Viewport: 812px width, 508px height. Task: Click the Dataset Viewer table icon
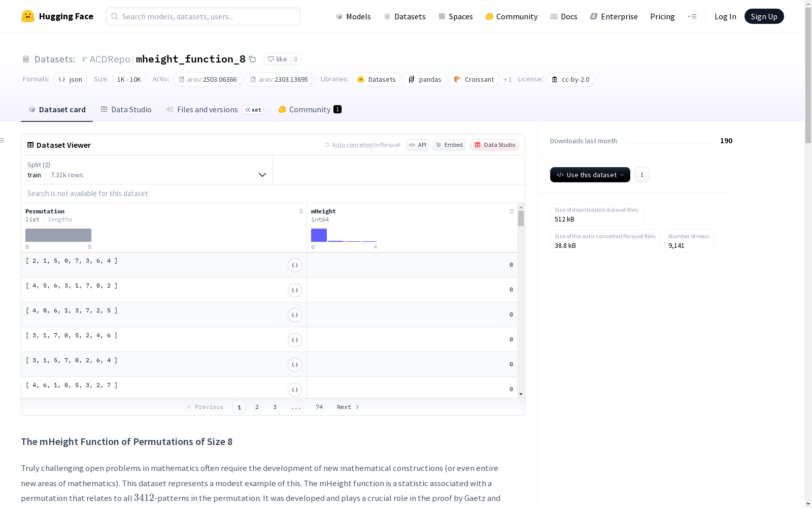(x=30, y=145)
